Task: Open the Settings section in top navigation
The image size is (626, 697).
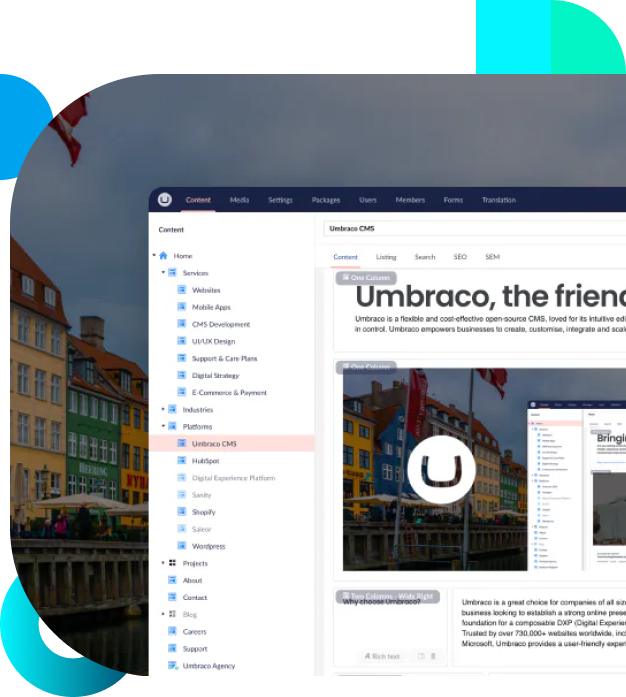Action: [280, 200]
